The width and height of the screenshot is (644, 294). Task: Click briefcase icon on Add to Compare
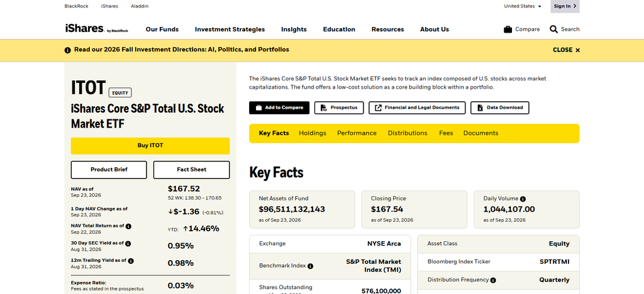tap(258, 108)
